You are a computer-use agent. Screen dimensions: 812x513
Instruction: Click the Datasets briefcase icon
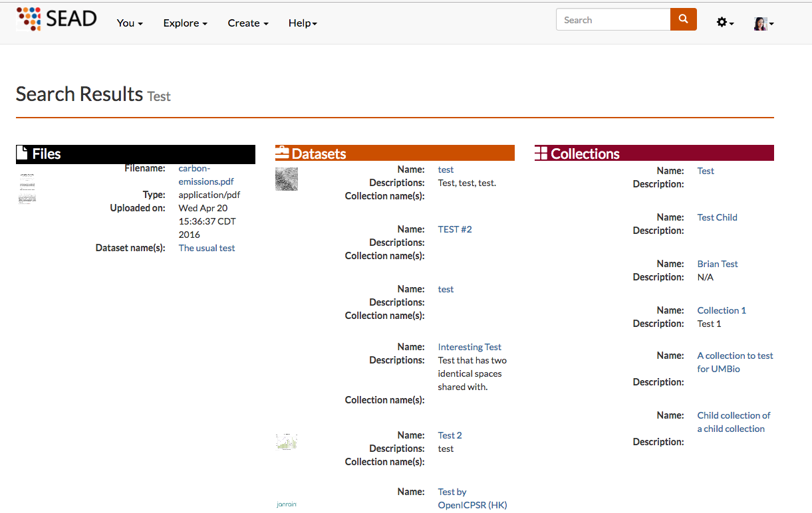point(282,154)
